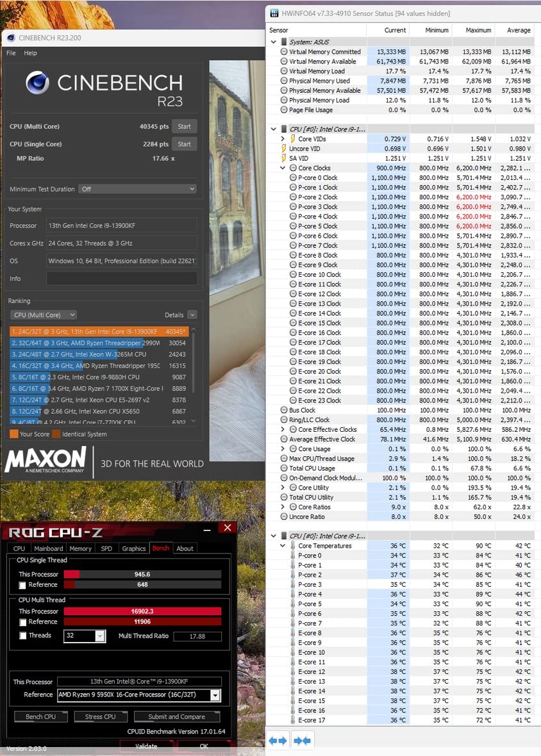
Task: Start the CPU (Multi Core) test
Action: (x=184, y=126)
